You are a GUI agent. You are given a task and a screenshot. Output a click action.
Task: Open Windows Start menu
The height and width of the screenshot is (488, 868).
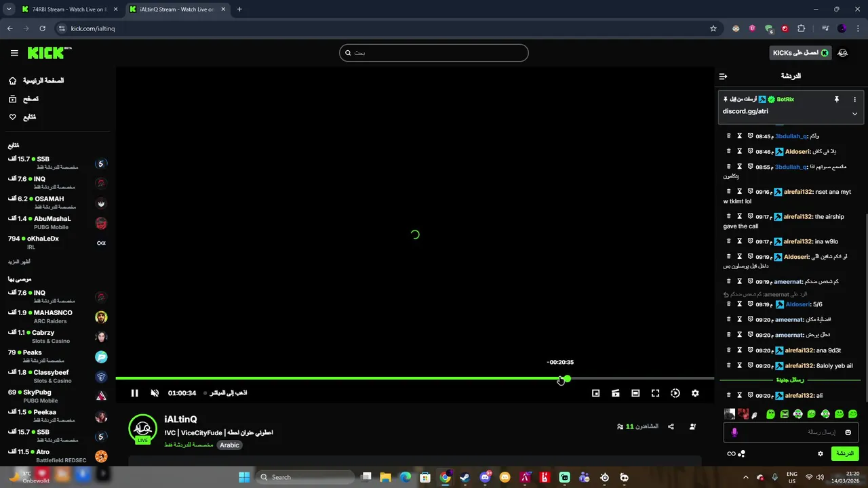tap(244, 477)
